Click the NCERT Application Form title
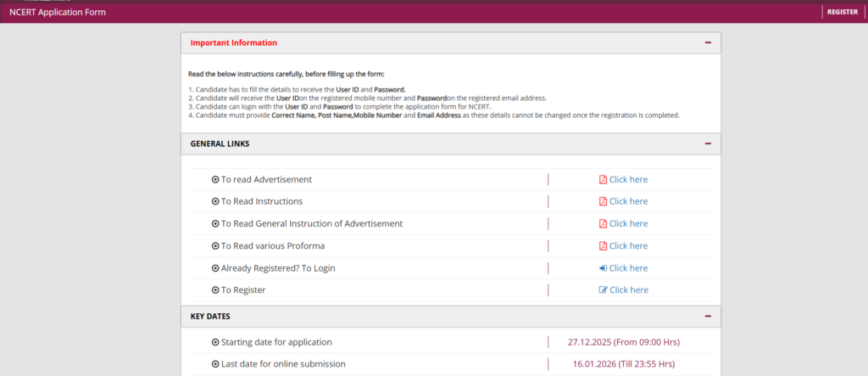 [58, 12]
